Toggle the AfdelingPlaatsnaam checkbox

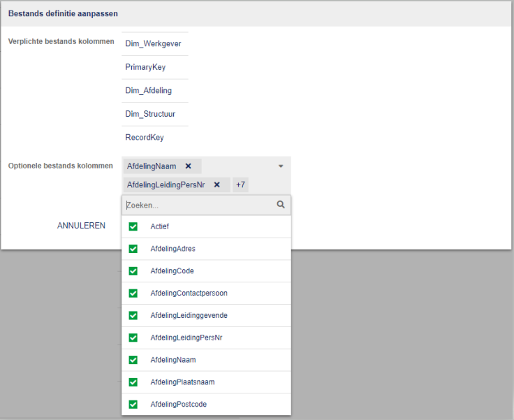tap(133, 382)
